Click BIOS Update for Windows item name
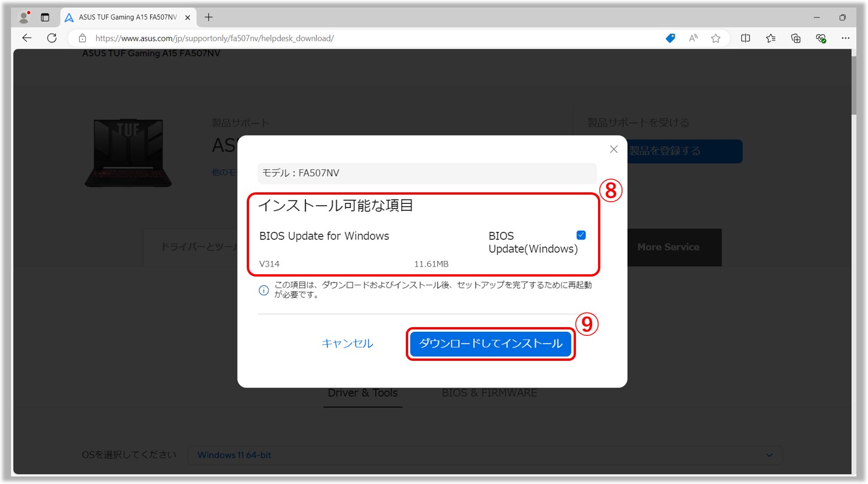This screenshot has width=868, height=484. pyautogui.click(x=324, y=236)
